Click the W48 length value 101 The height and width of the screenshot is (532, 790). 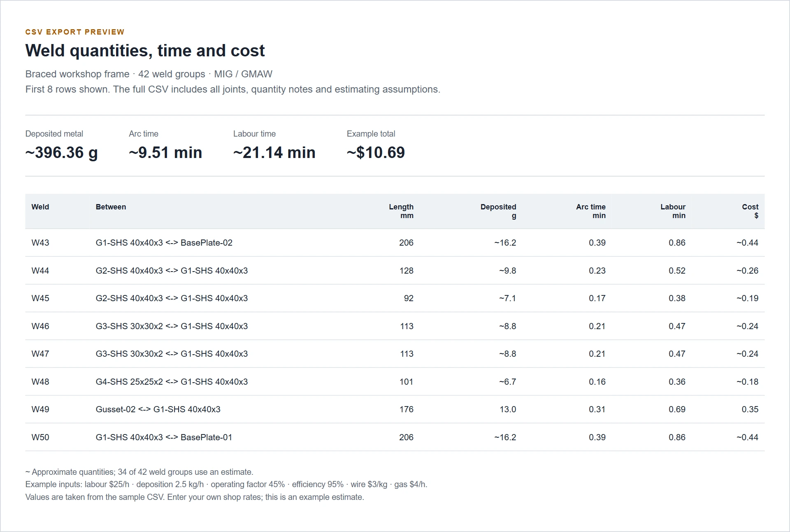click(407, 382)
